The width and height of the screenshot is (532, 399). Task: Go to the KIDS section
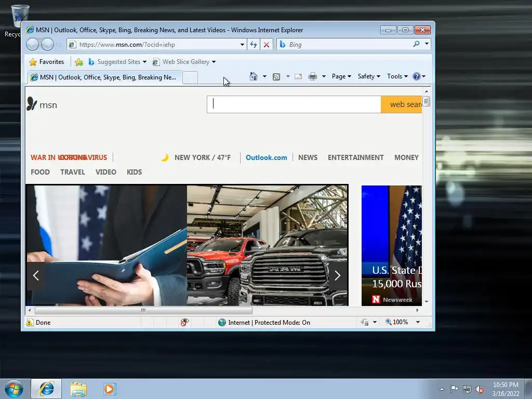tap(135, 172)
